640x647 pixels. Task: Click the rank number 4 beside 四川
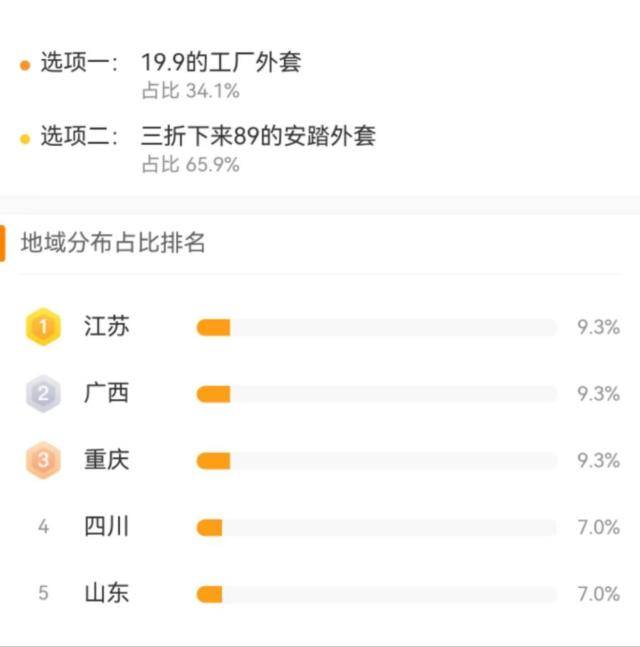click(43, 527)
